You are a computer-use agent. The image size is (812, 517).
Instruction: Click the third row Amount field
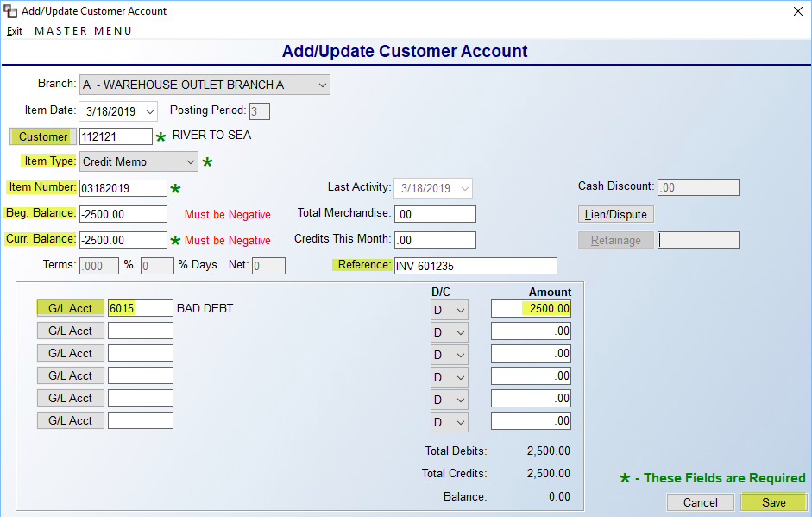click(531, 353)
